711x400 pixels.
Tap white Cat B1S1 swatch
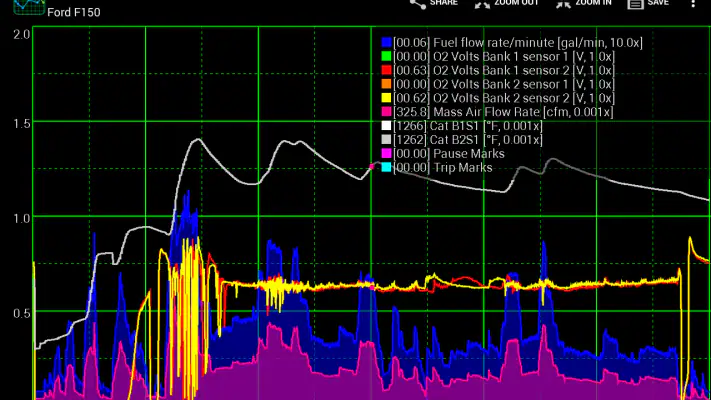(x=386, y=126)
